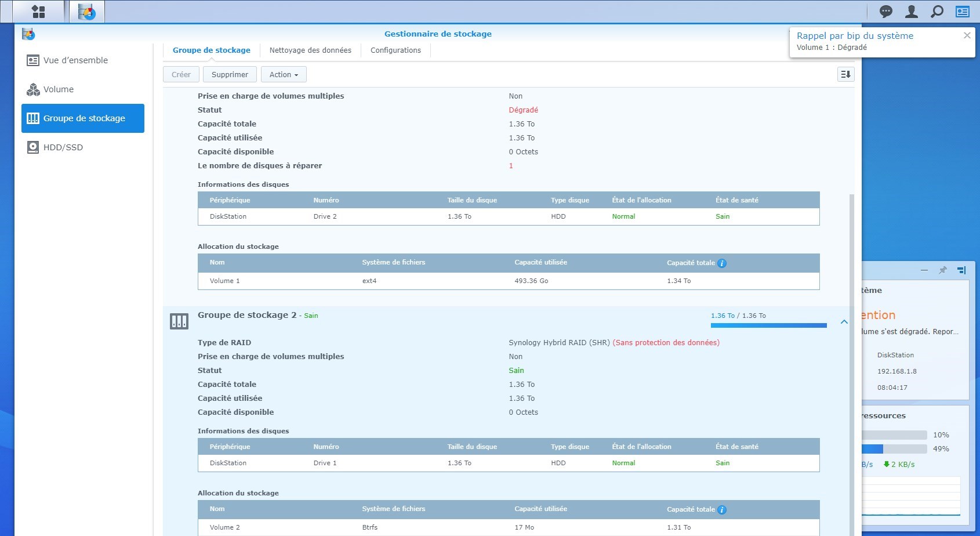Click info icon in Groupe 2 Capacité totale header
The width and height of the screenshot is (980, 536).
tap(722, 510)
